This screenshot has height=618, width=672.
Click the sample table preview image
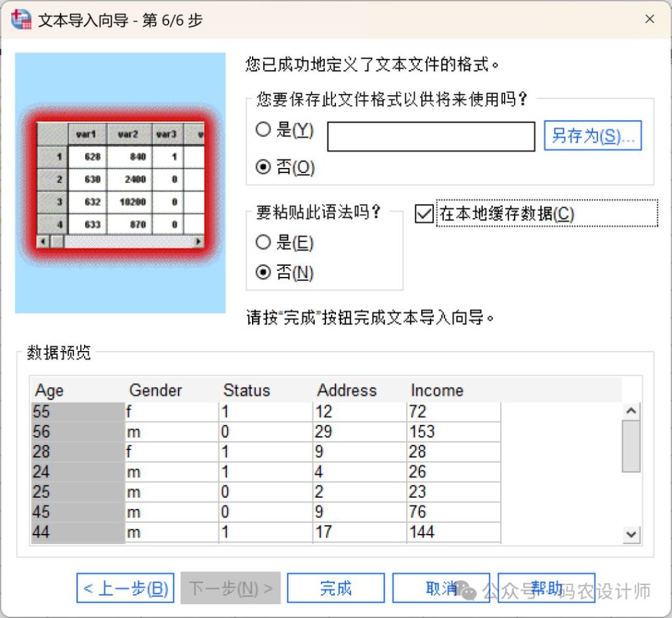[120, 184]
